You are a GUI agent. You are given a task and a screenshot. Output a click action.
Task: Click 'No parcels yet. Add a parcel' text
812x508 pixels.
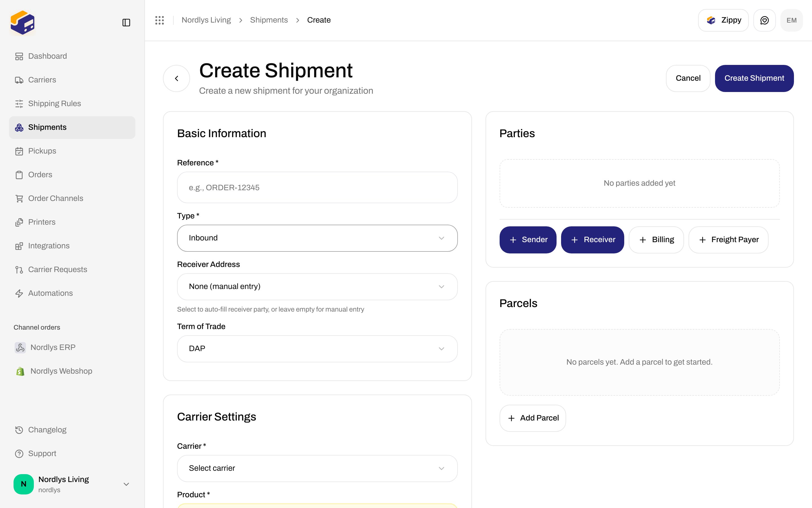click(639, 362)
